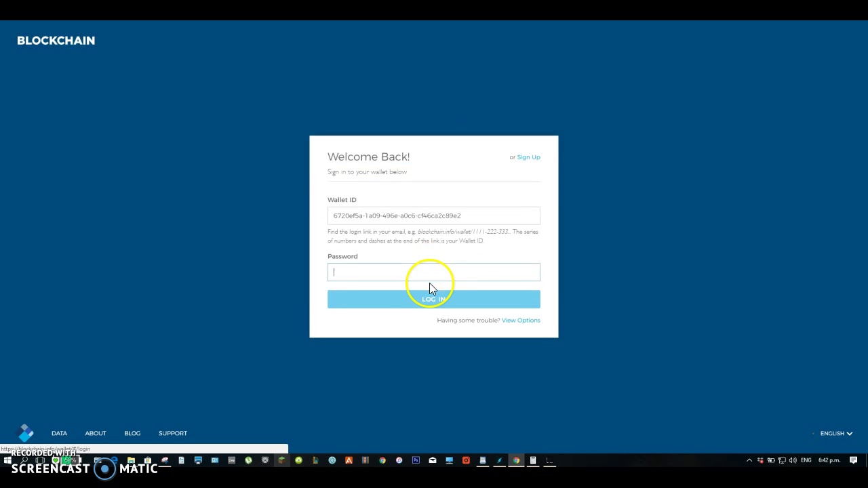Open the Mail envelope taskbar icon
Image resolution: width=868 pixels, height=488 pixels.
[432, 460]
